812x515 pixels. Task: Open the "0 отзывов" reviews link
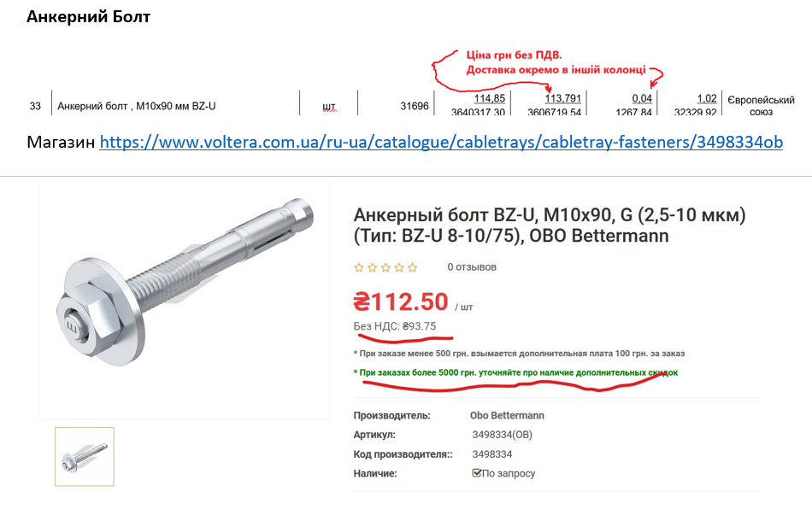pyautogui.click(x=472, y=267)
